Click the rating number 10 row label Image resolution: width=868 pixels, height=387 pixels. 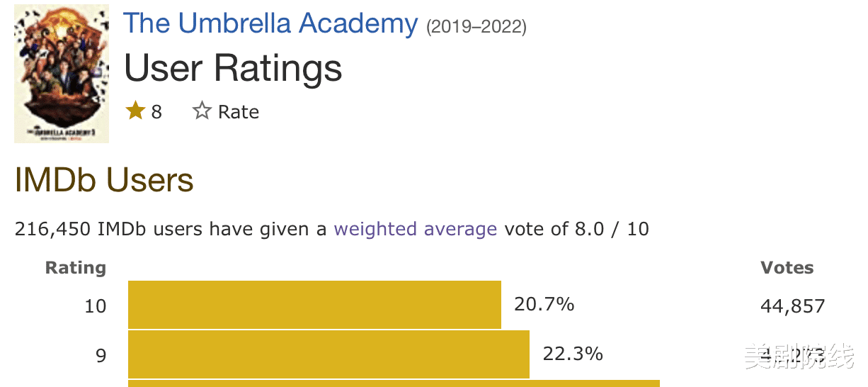coord(96,306)
